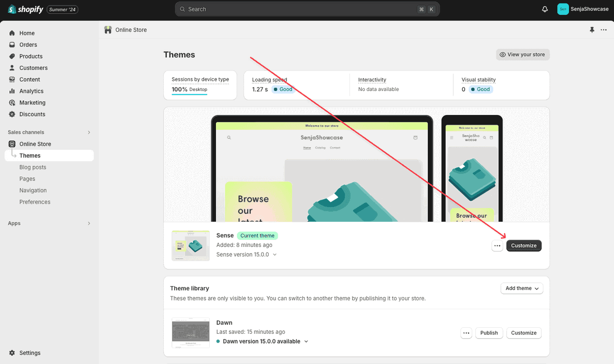Pin the Online Store page icon

pos(592,30)
